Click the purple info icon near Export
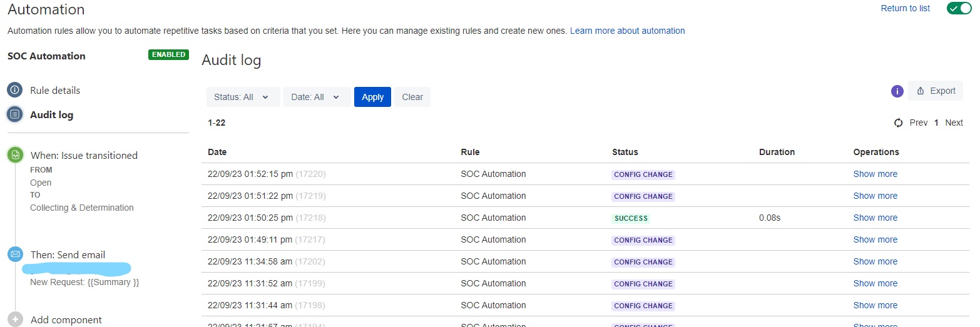Viewport: 980px width, 327px height. (897, 91)
